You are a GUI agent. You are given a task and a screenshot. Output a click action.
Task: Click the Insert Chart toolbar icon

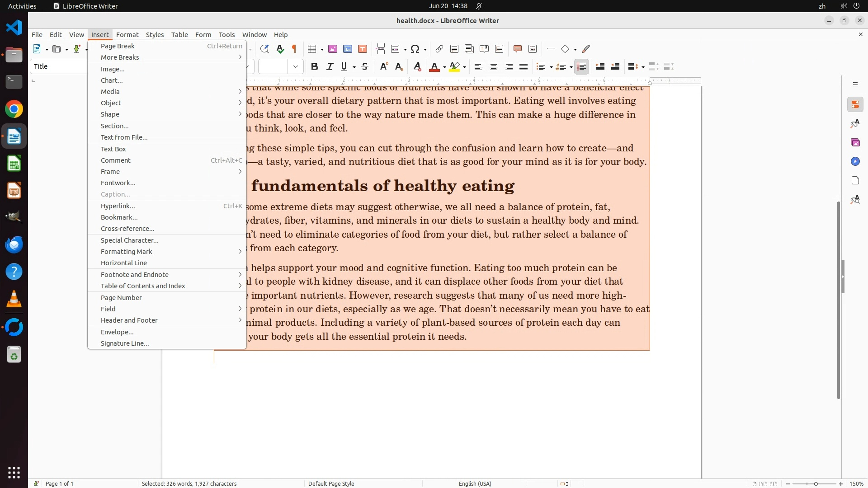point(348,49)
